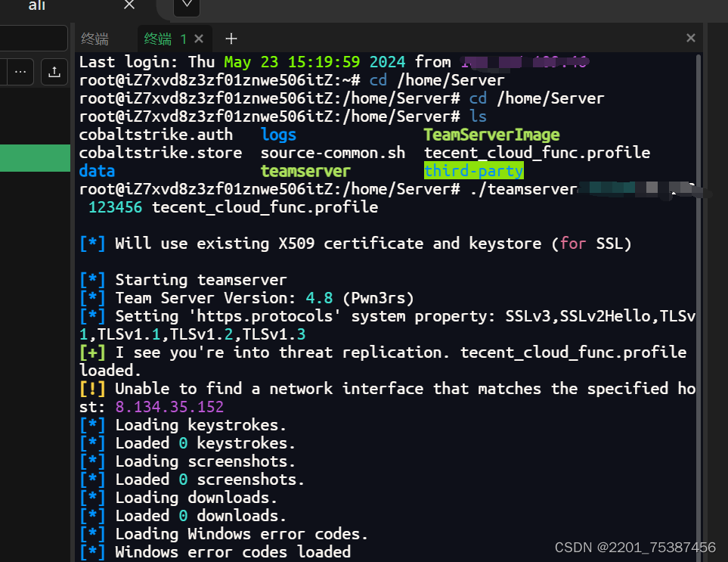Switch to the first 终端 tab
728x562 pixels.
(x=95, y=39)
